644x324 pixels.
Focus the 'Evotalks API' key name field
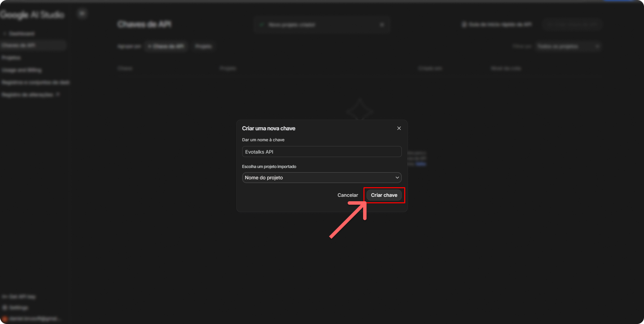point(321,152)
